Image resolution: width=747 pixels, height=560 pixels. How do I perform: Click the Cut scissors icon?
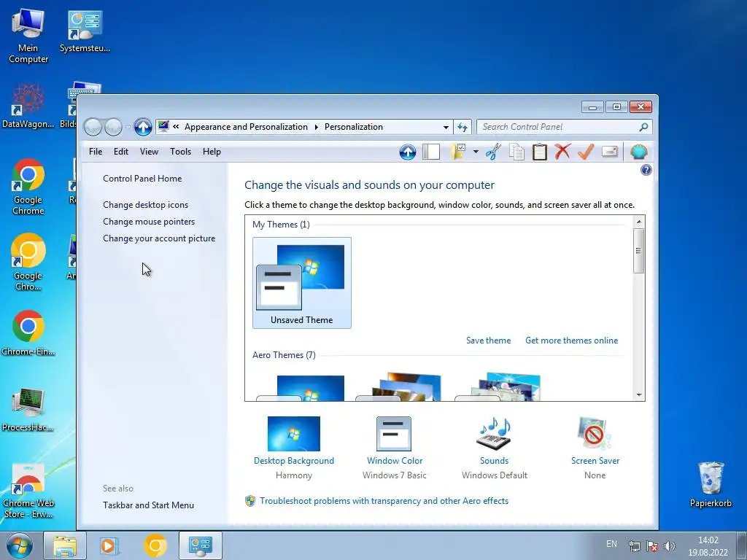pyautogui.click(x=493, y=152)
